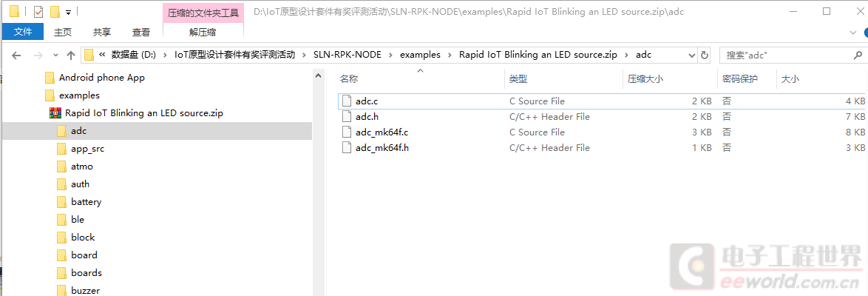This screenshot has height=296, width=868.
Task: Sort by the 名称 column header
Action: tap(349, 79)
